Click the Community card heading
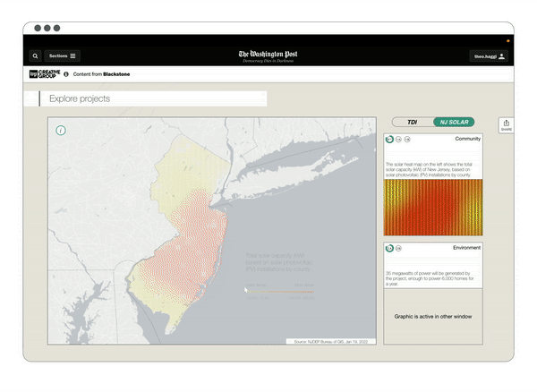The image size is (537, 392). [468, 139]
